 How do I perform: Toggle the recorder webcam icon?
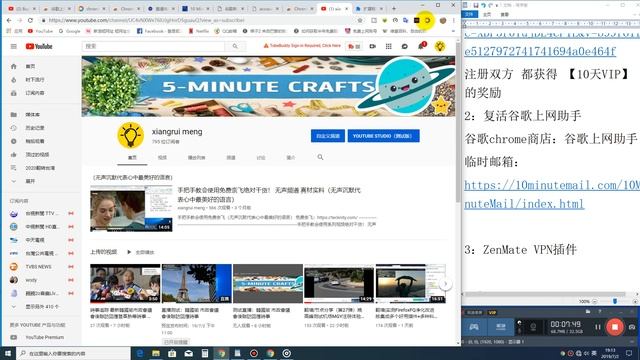pyautogui.click(x=533, y=327)
